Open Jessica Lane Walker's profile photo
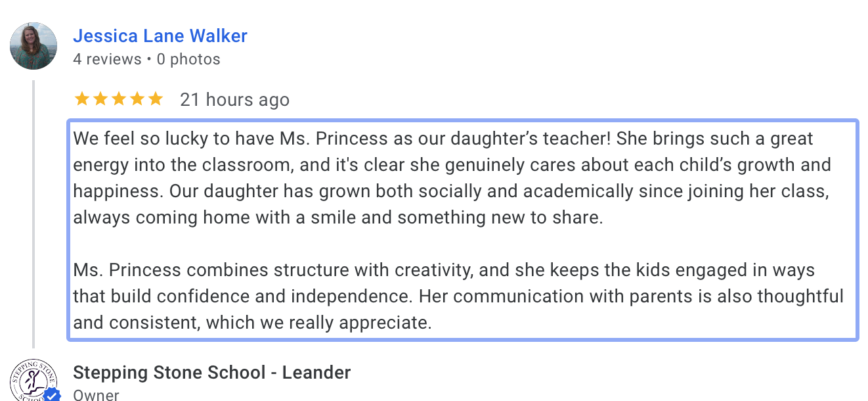The height and width of the screenshot is (401, 868). click(33, 46)
